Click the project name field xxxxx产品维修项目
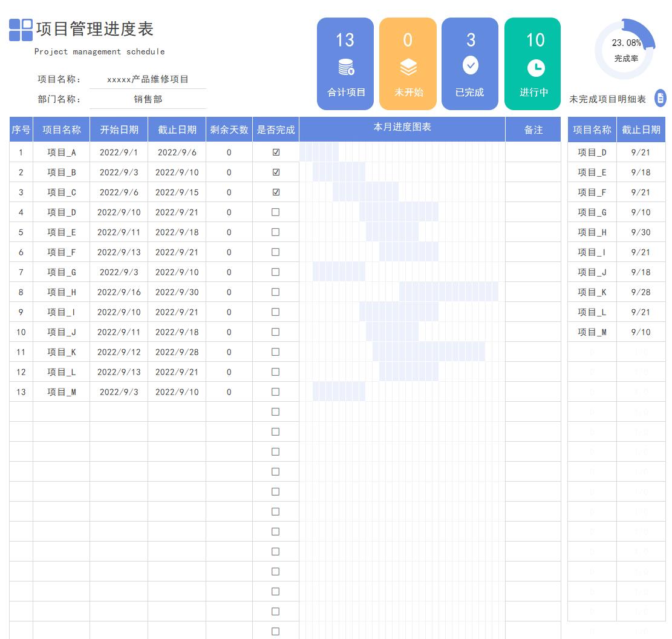This screenshot has height=639, width=672. [x=148, y=79]
